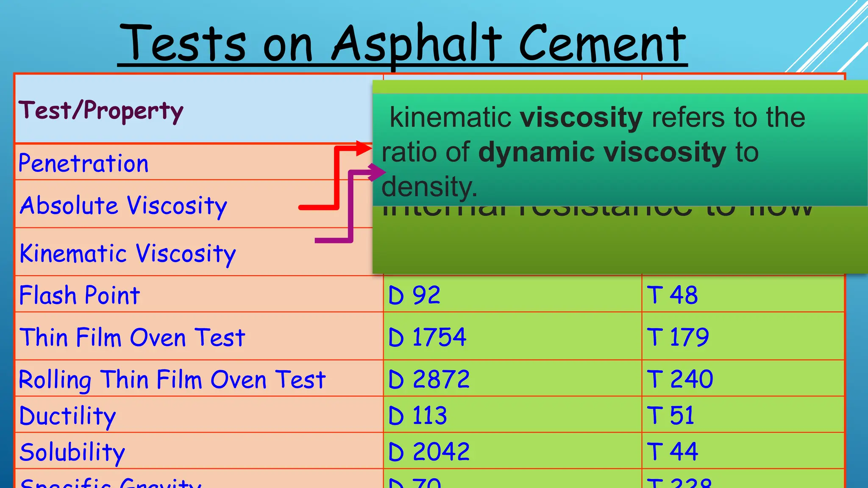Click the 'Thin Film Oven Test' label
The image size is (868, 488).
pyautogui.click(x=132, y=338)
